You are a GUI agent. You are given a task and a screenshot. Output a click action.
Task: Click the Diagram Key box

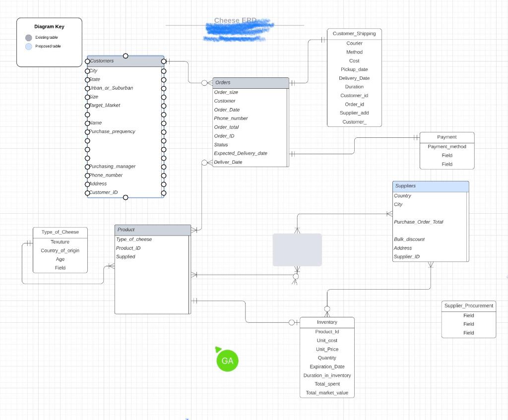49,42
